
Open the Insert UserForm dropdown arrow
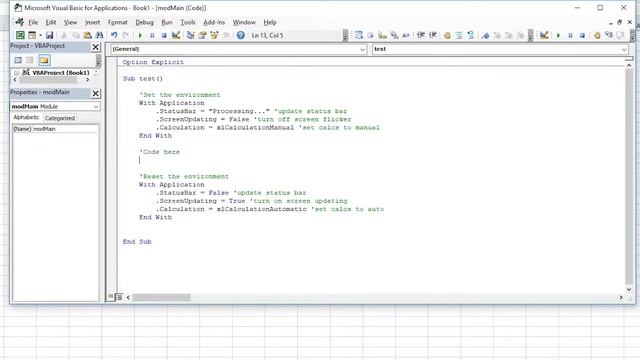click(40, 35)
